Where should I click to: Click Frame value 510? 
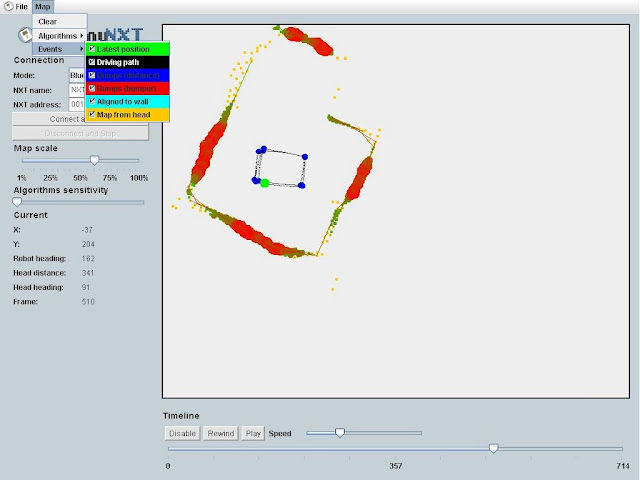[x=88, y=302]
